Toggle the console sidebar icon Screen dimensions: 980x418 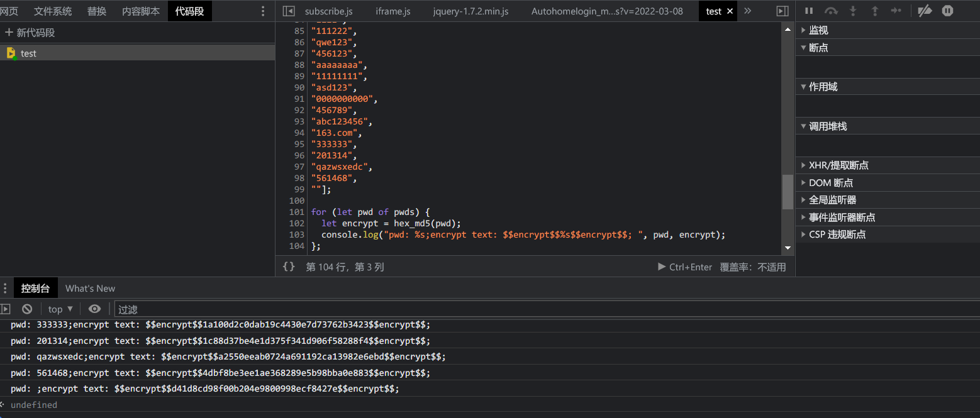6,309
